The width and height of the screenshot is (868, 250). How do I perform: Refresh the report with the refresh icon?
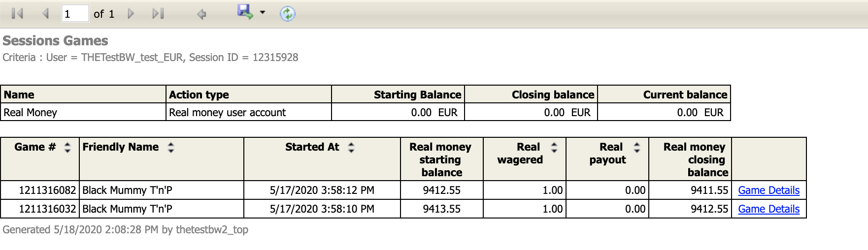(x=287, y=14)
